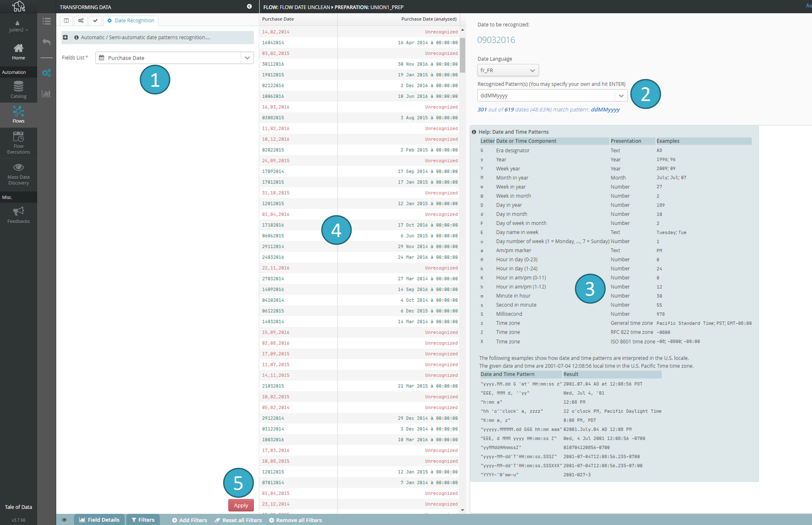This screenshot has height=525, width=812.
Task: Open the julien2 user menu
Action: pos(18,27)
